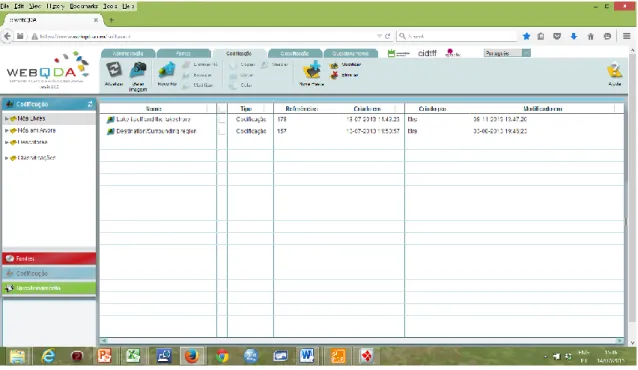
Task: Sort by the Referências column header
Action: (x=302, y=109)
